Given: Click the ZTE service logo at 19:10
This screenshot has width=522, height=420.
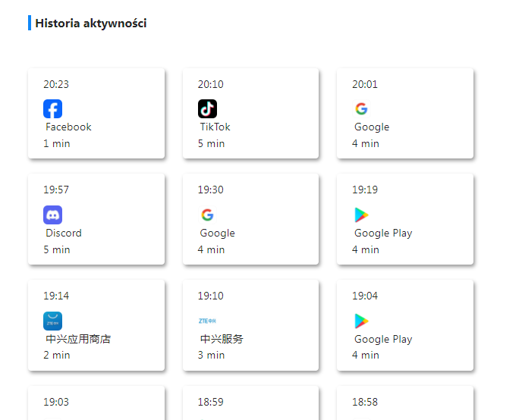Looking at the screenshot, I should [207, 321].
